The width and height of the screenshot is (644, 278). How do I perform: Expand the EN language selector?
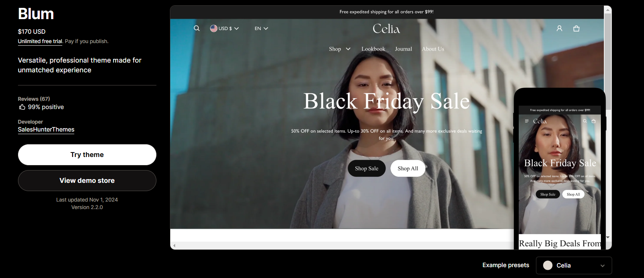(x=261, y=28)
